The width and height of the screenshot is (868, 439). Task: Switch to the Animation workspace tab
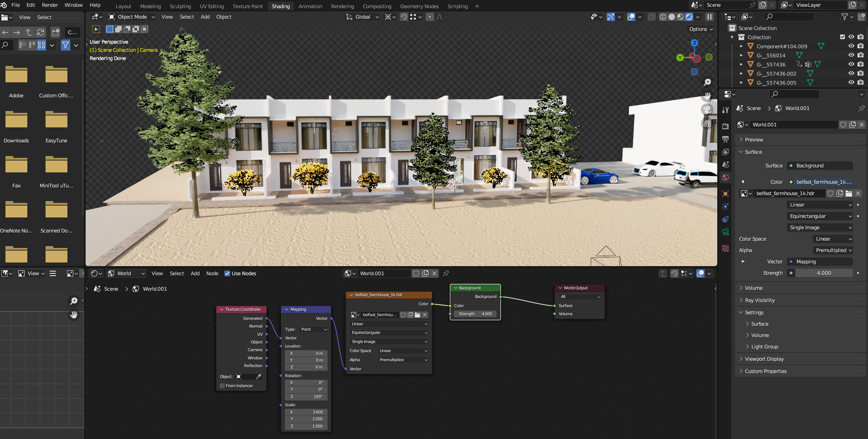tap(311, 6)
